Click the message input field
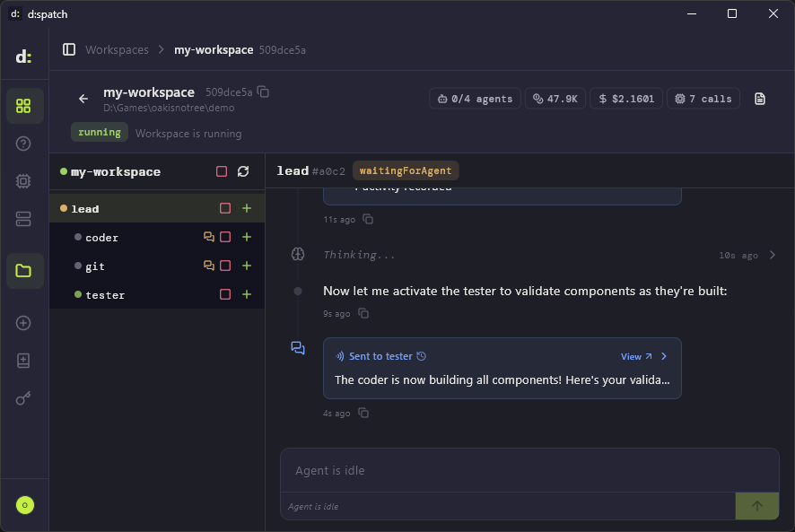Viewport: 795px width, 532px height. (x=529, y=471)
